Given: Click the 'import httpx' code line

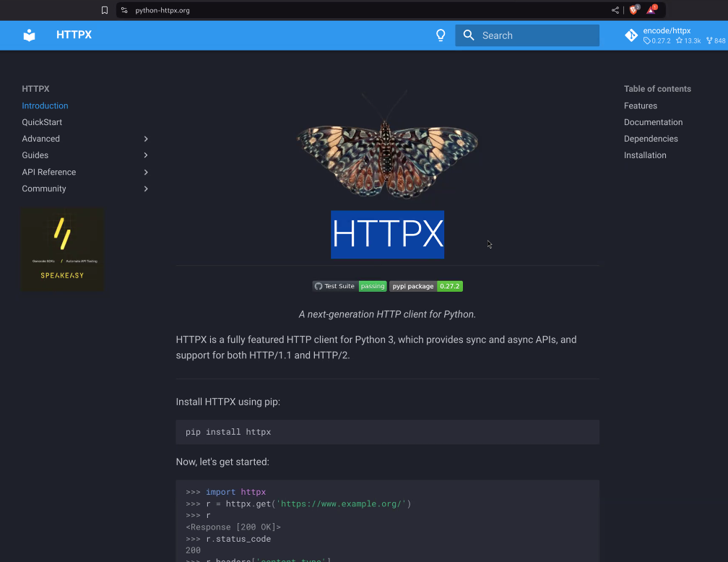Looking at the screenshot, I should tap(225, 492).
